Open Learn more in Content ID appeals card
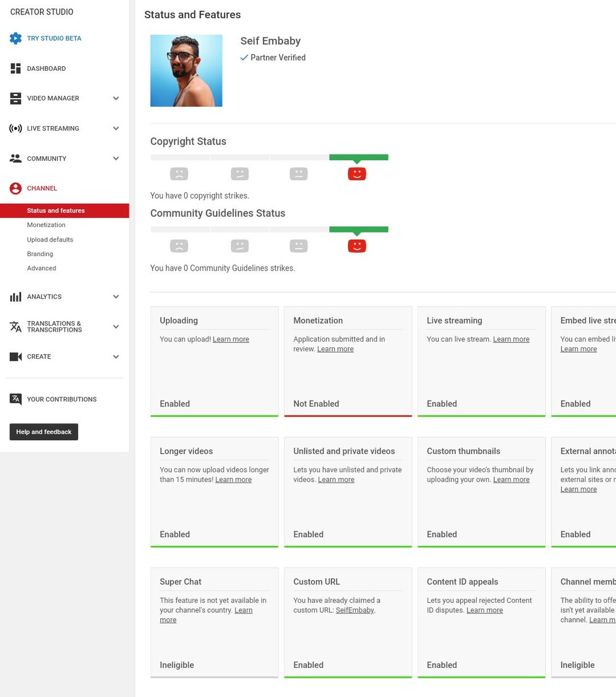The height and width of the screenshot is (697, 616). (485, 610)
